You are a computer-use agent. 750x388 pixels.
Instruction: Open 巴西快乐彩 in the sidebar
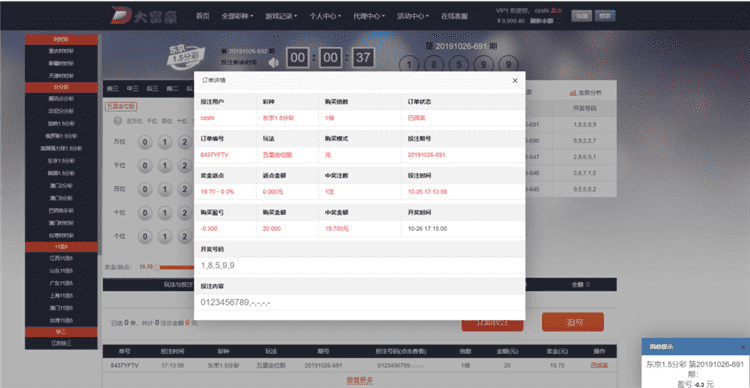point(61,211)
